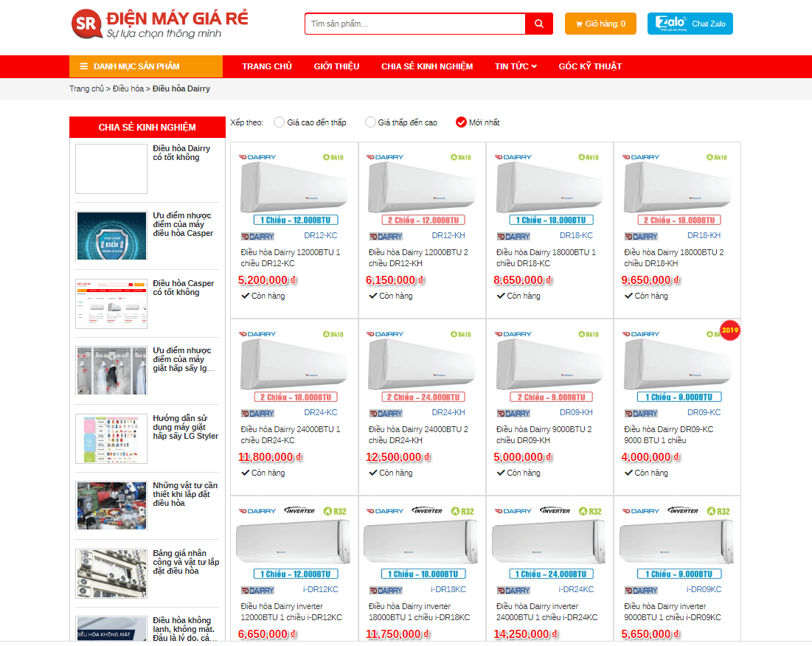Select sort by Giá thấp đến cao
Screen dimensions: 812x646
coord(371,122)
